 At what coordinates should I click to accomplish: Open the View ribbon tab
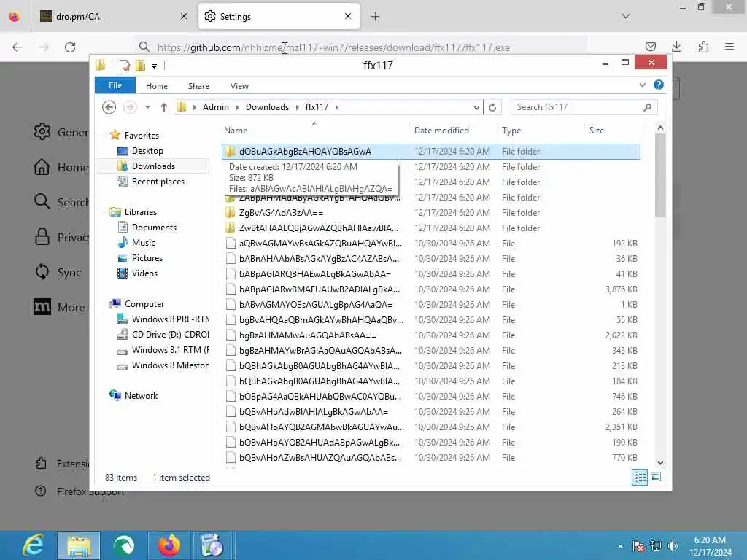tap(239, 86)
